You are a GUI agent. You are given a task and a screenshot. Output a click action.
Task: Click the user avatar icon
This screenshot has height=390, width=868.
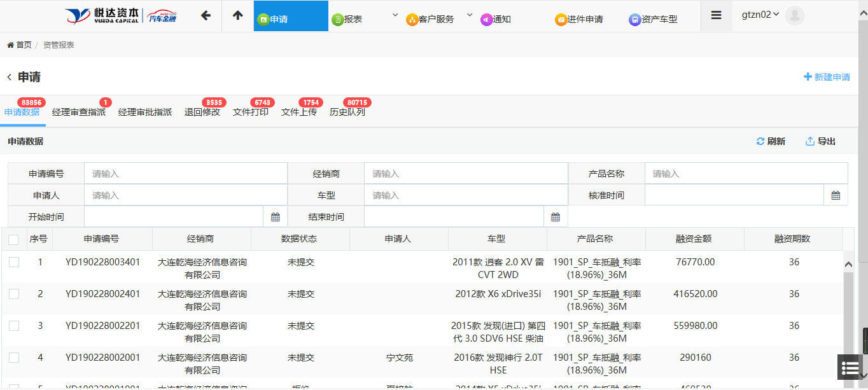tap(794, 16)
